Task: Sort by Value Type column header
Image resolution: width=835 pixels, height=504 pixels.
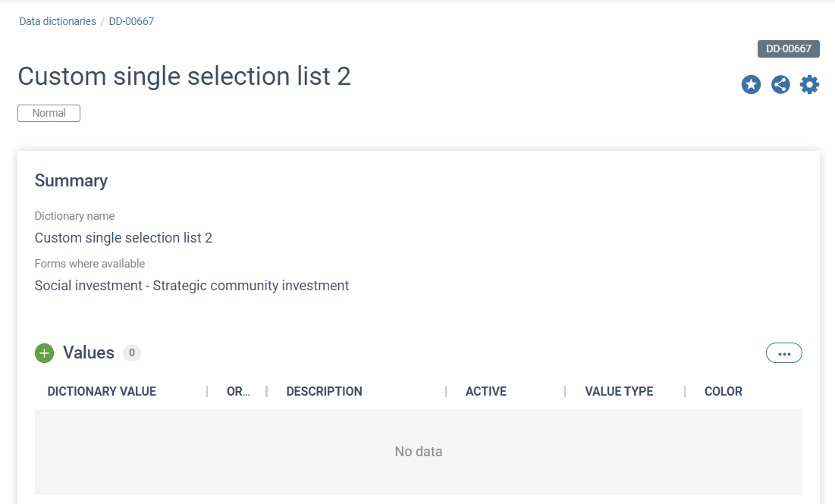Action: coord(619,391)
